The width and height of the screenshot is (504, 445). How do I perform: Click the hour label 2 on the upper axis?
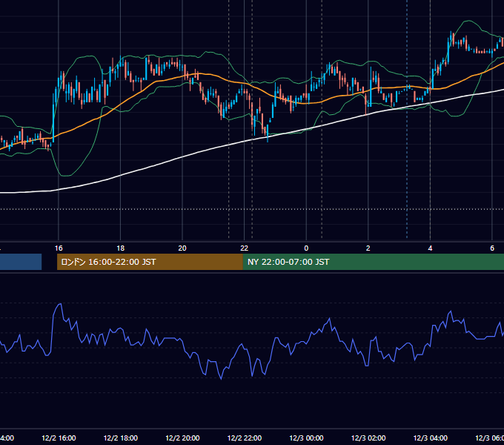click(368, 248)
